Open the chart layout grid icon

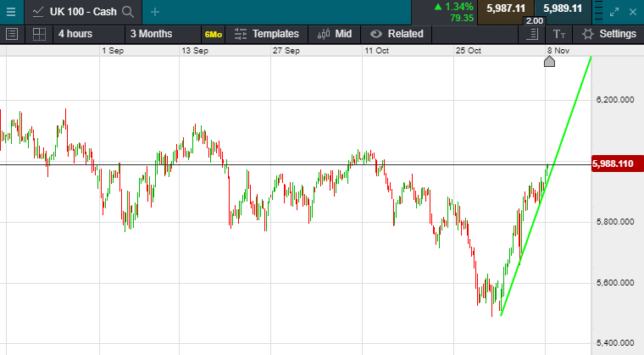(x=39, y=34)
